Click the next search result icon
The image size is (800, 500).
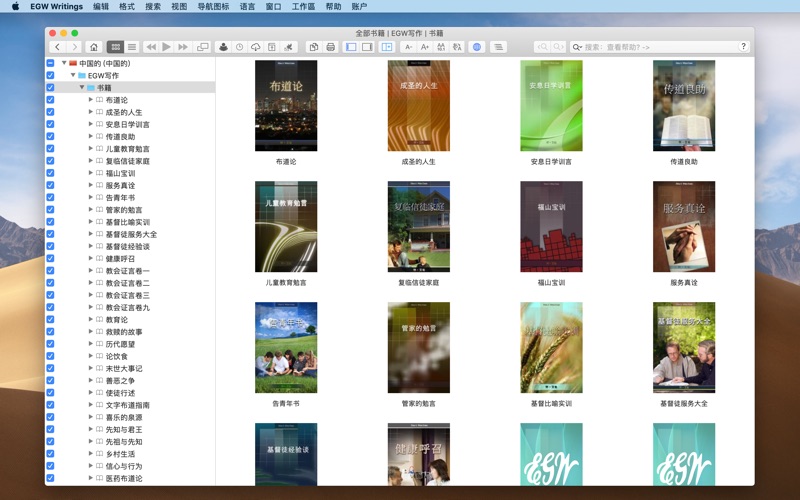[x=558, y=47]
